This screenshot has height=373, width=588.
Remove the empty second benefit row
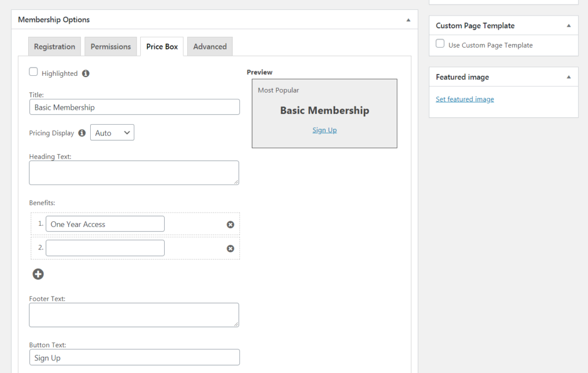(230, 249)
